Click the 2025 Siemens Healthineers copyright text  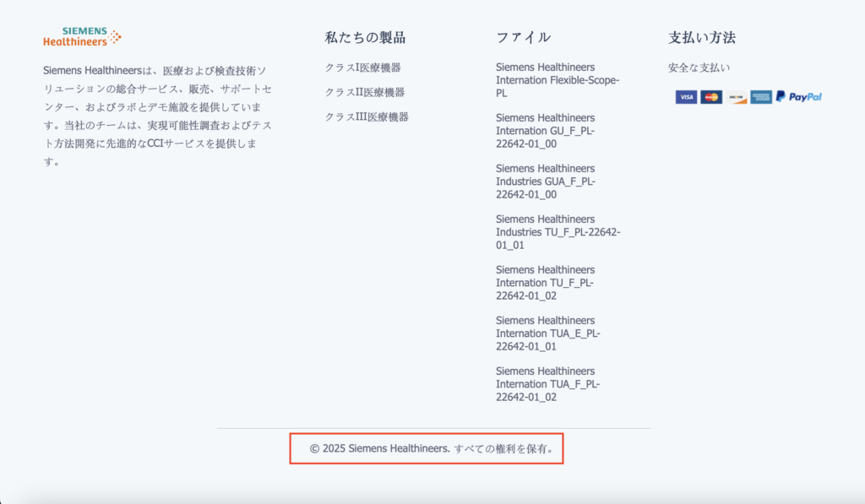point(432,449)
